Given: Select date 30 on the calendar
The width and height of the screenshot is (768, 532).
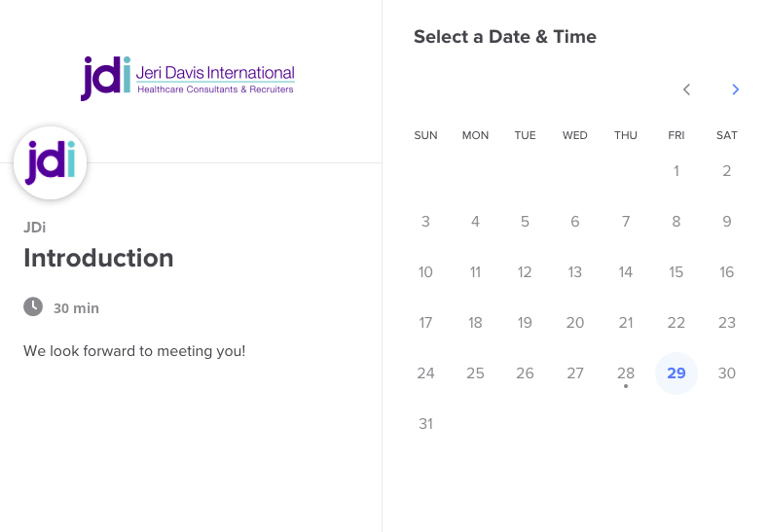Looking at the screenshot, I should tap(727, 373).
